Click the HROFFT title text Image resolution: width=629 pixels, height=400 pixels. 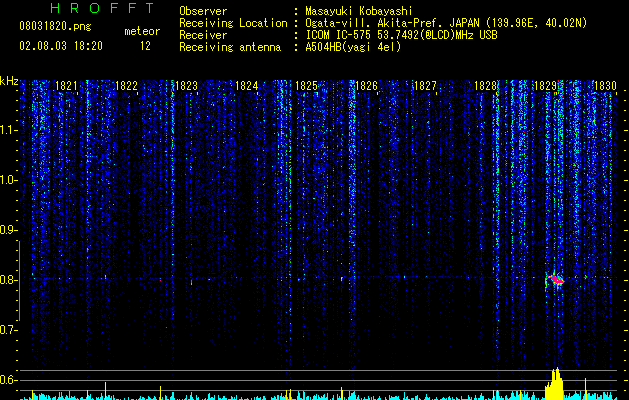point(102,8)
